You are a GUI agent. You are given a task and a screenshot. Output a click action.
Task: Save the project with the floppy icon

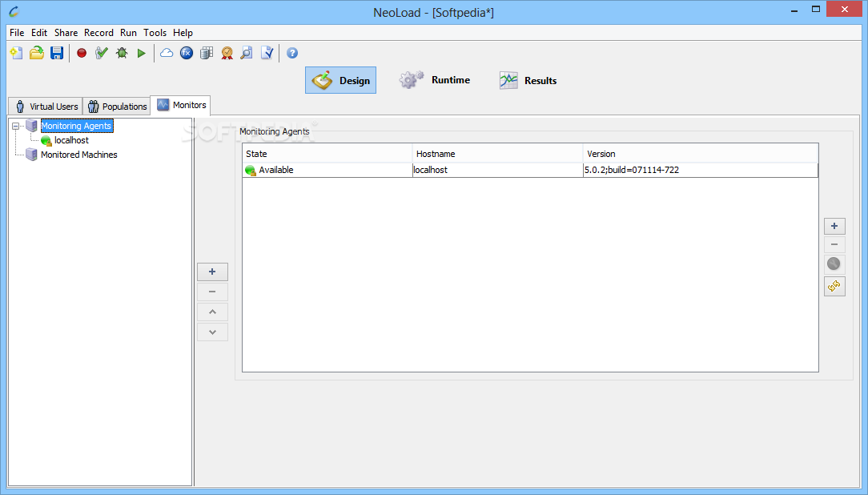pyautogui.click(x=57, y=53)
